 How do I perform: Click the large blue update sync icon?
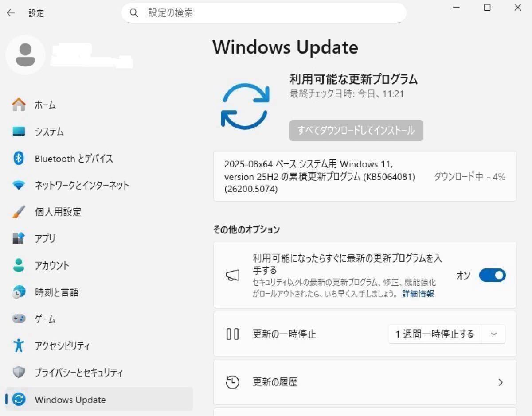245,106
